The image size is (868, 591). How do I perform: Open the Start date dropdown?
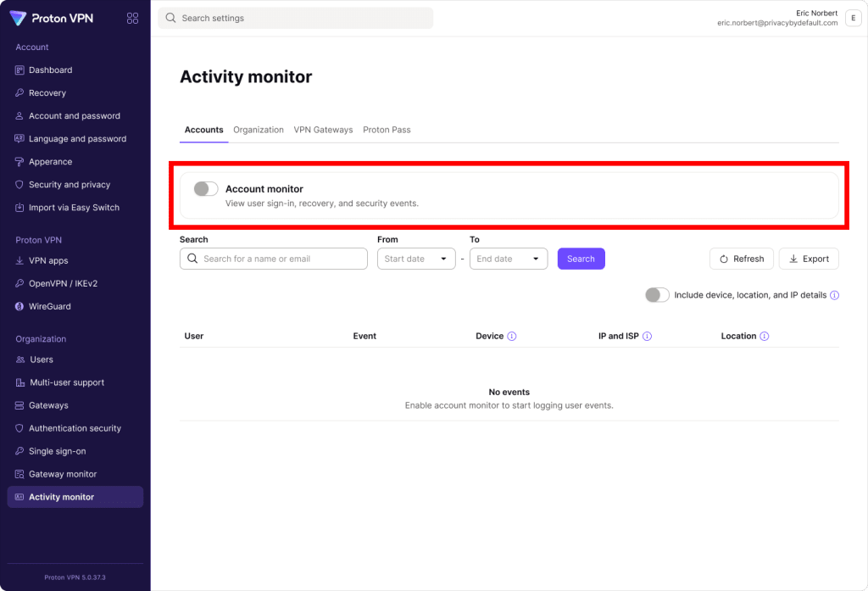coord(416,259)
